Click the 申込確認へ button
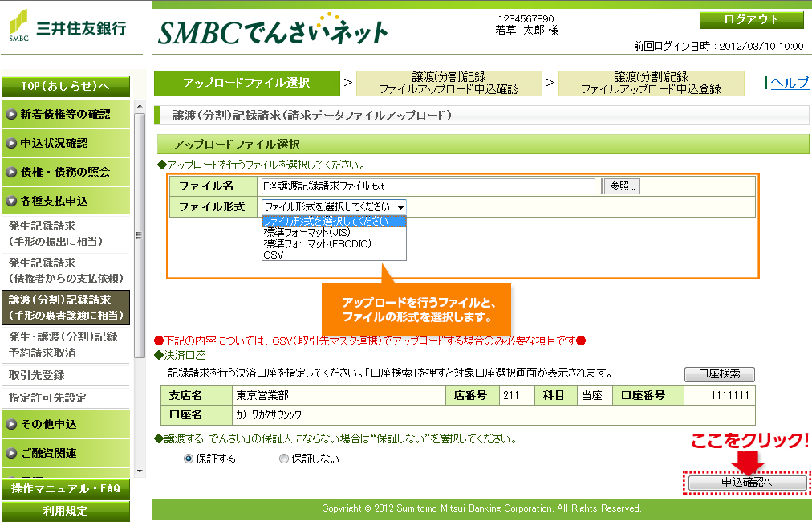 coord(747,482)
